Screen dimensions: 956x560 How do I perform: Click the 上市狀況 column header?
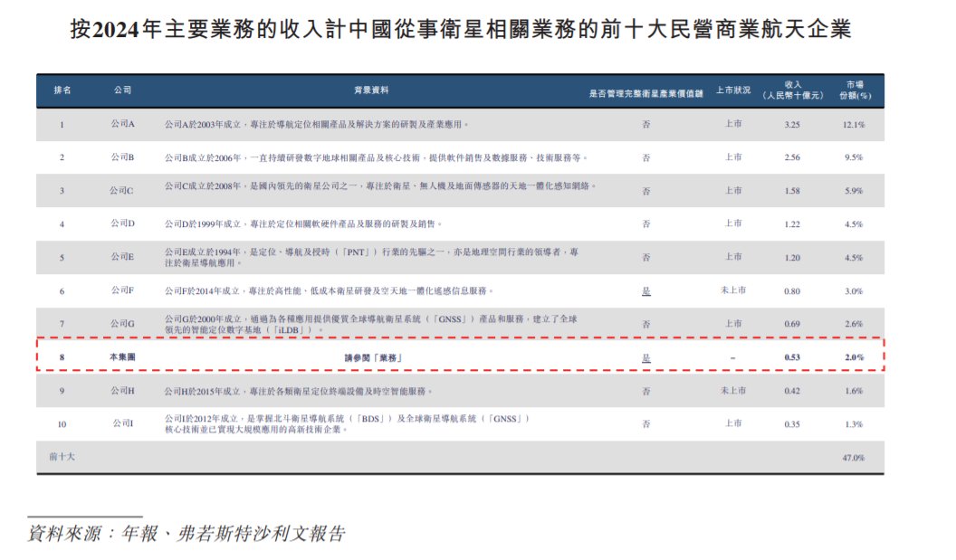[x=732, y=90]
